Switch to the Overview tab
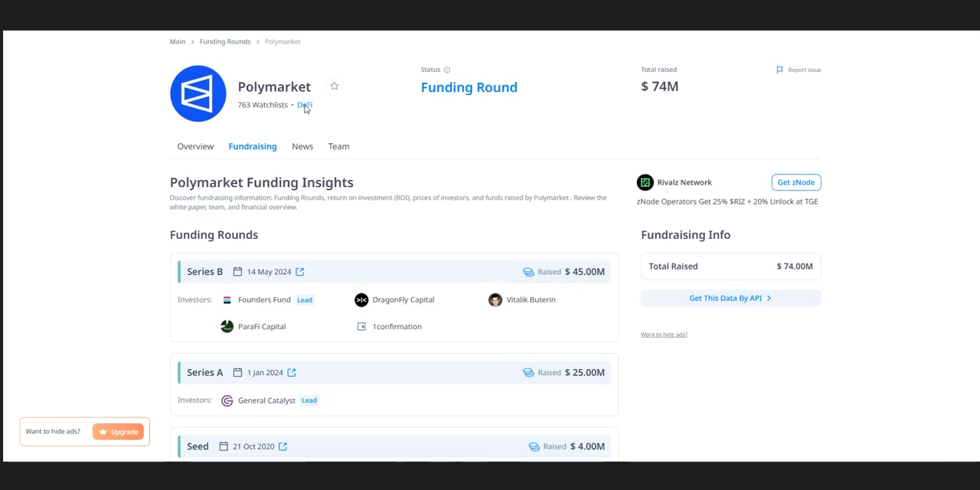This screenshot has width=980, height=490. pyautogui.click(x=195, y=146)
